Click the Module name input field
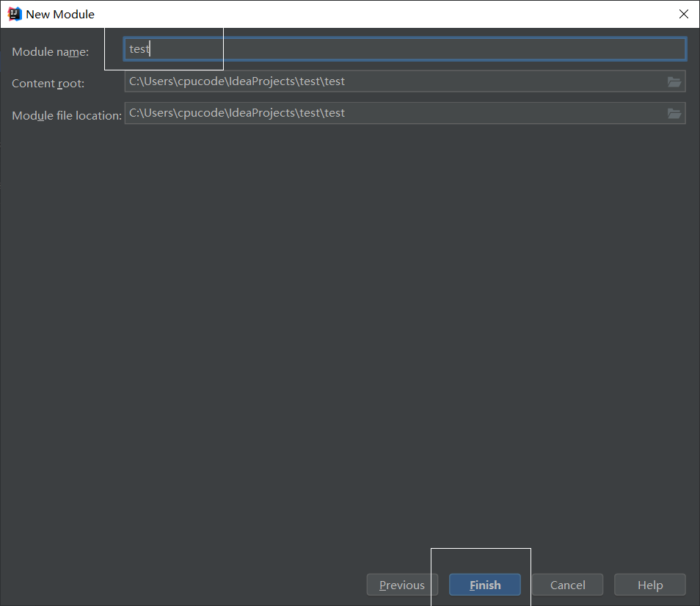This screenshot has height=606, width=700. click(404, 49)
